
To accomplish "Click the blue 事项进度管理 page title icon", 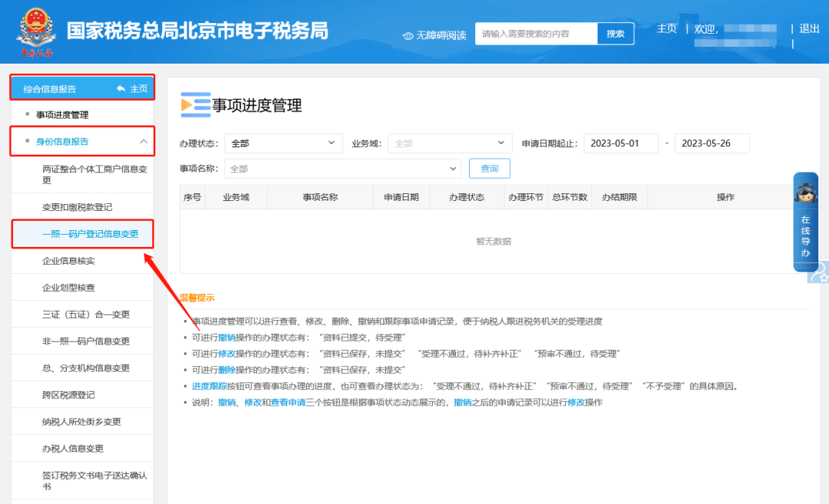I will (x=193, y=105).
